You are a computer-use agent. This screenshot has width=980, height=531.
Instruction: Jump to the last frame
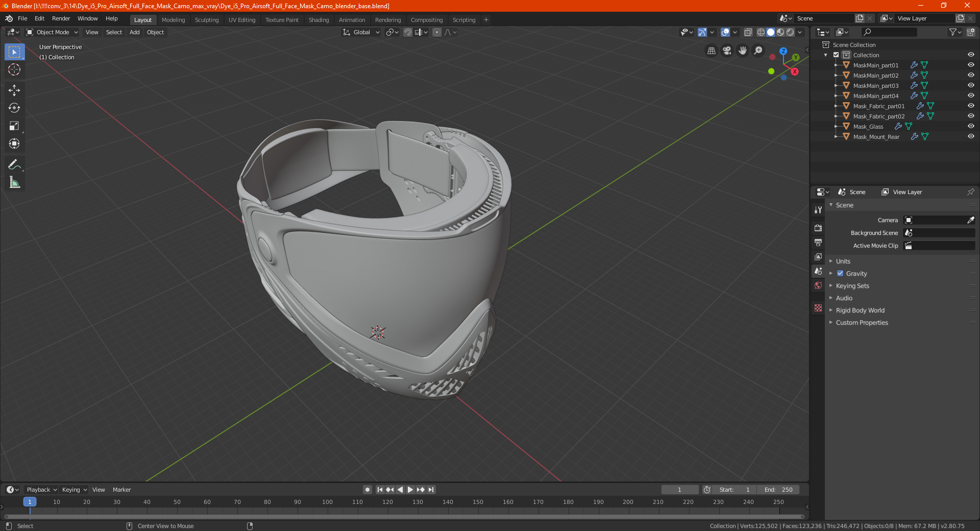pos(431,490)
